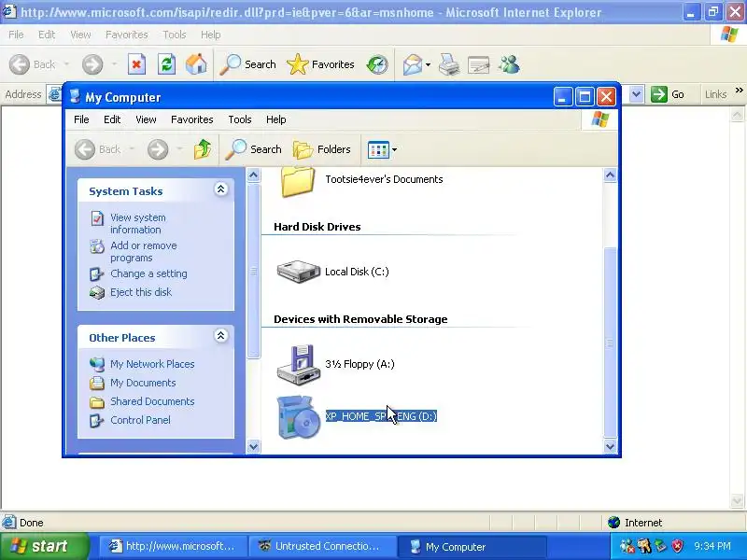Open Mail dropdown arrow in Internet Explorer
This screenshot has width=747, height=560.
pyautogui.click(x=428, y=64)
